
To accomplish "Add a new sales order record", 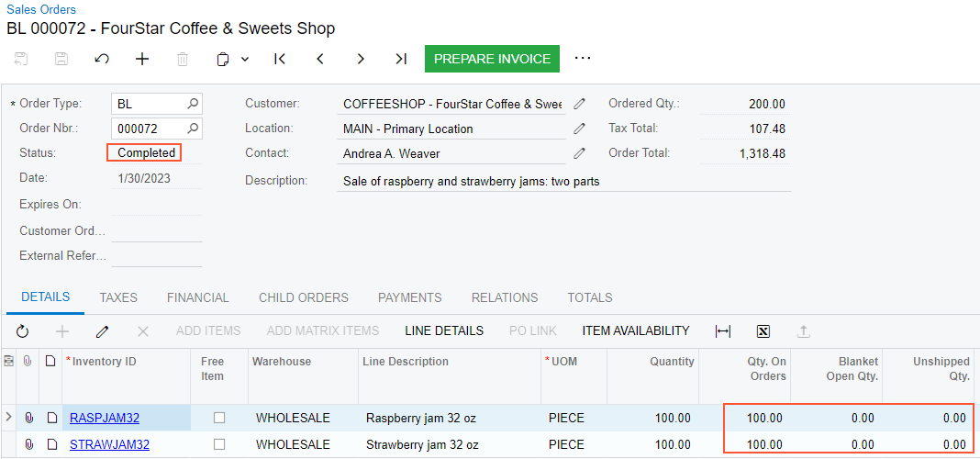I will [x=142, y=59].
